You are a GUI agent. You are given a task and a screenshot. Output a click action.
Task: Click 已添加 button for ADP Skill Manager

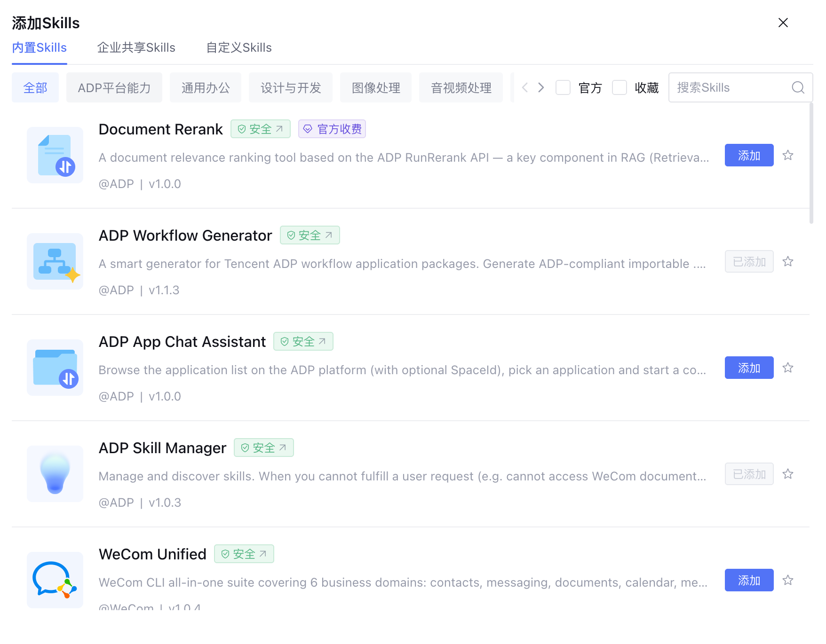pos(749,474)
